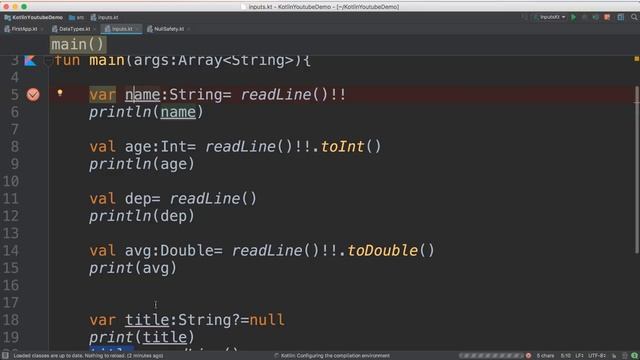Close the FirstApp.kt tab
640x360 pixels.
42,29
